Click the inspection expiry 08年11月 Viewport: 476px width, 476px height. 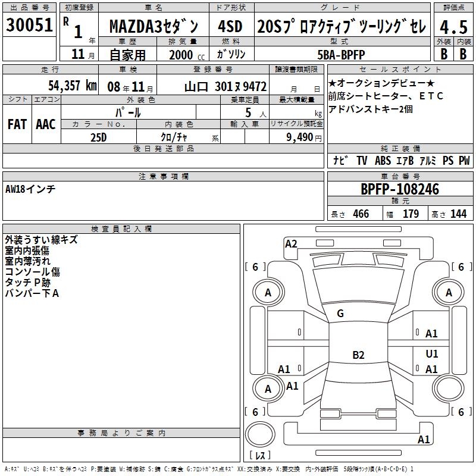click(x=130, y=87)
